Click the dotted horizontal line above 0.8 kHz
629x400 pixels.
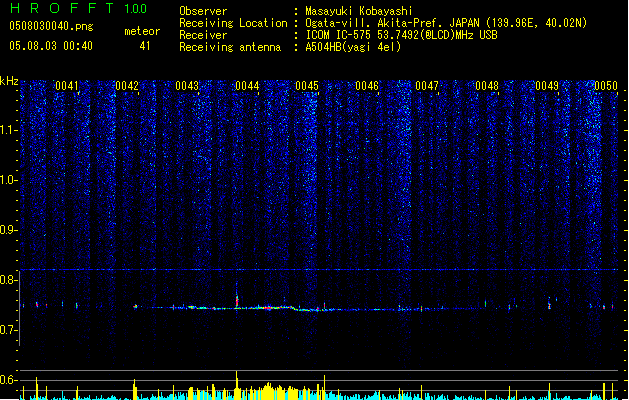tap(320, 270)
